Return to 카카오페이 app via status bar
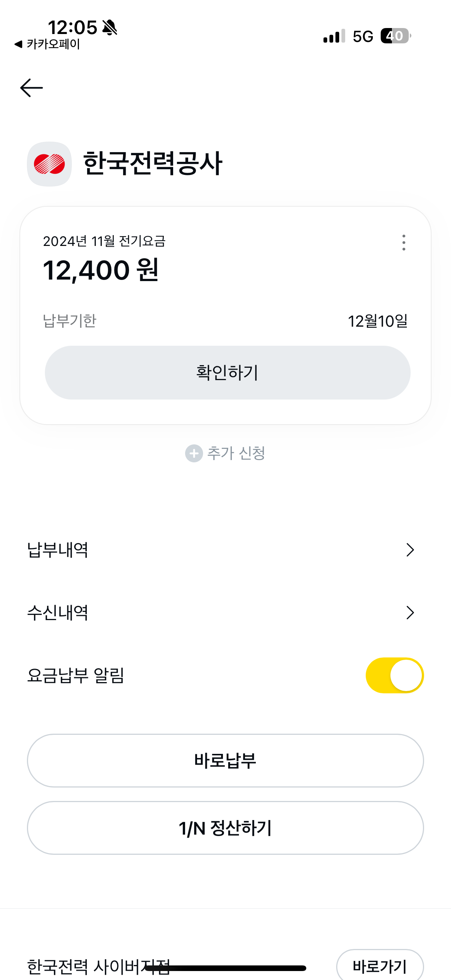 pos(47,44)
